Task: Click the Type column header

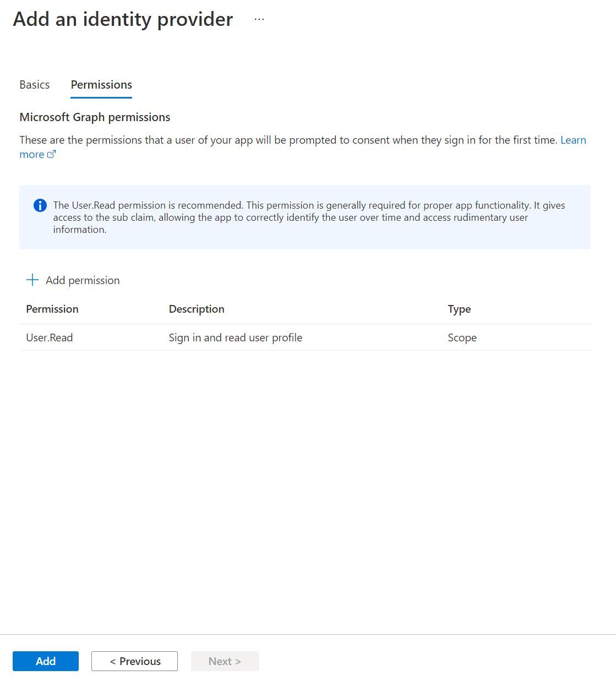Action: tap(459, 309)
